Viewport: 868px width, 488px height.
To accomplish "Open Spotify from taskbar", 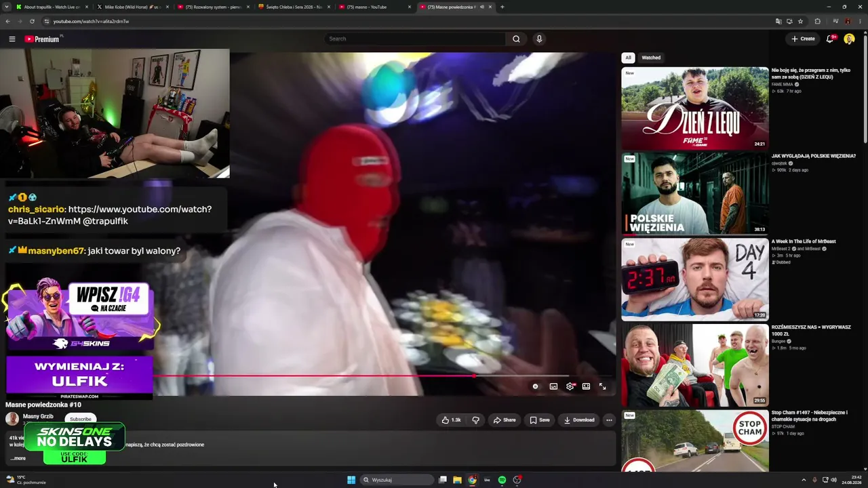I will pyautogui.click(x=502, y=480).
